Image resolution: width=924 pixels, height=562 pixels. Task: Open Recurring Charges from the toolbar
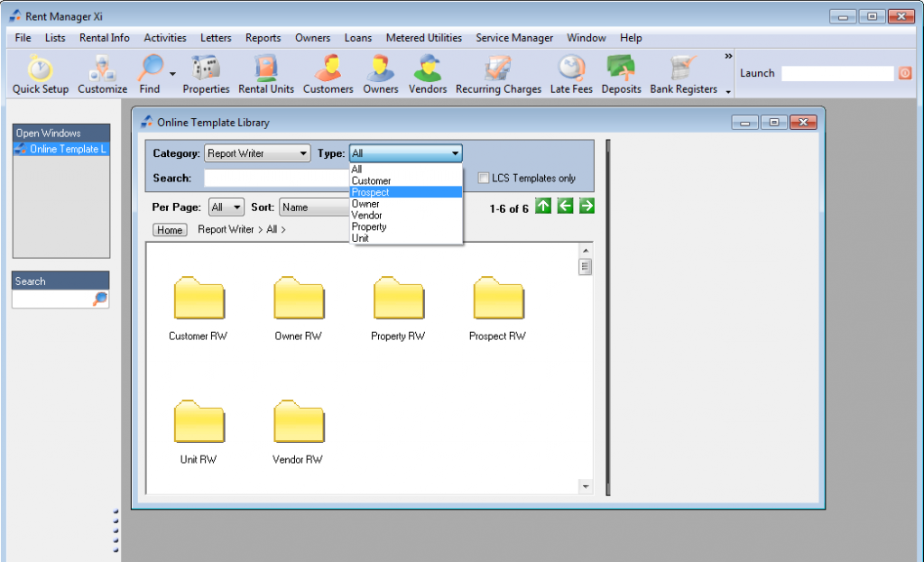[498, 74]
